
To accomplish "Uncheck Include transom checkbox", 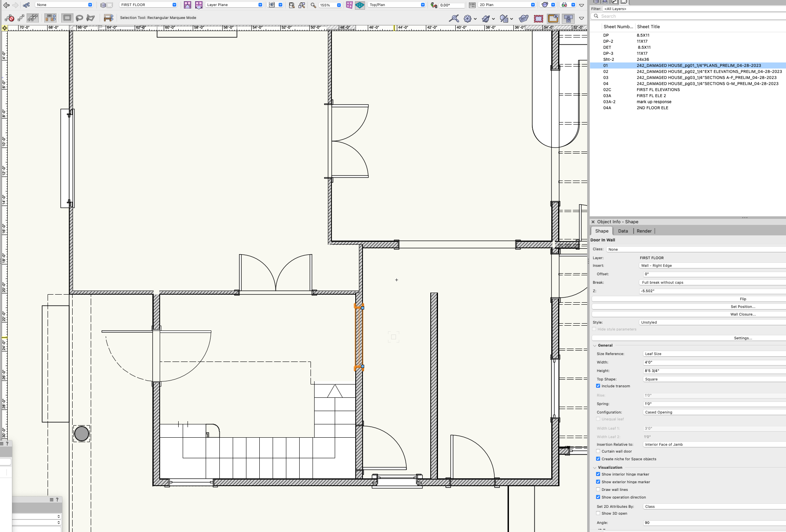I will 598,386.
